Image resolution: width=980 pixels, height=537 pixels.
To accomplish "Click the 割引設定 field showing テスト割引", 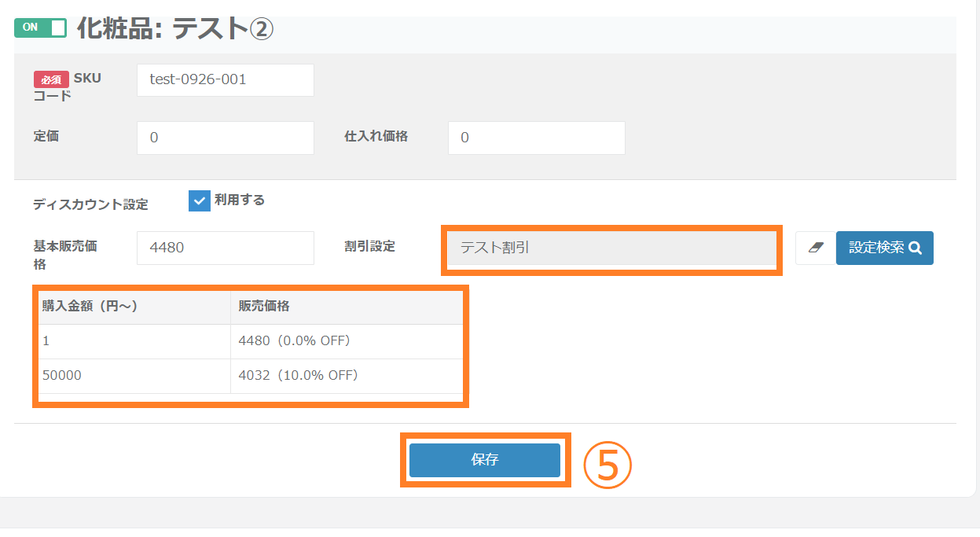I will [x=611, y=248].
